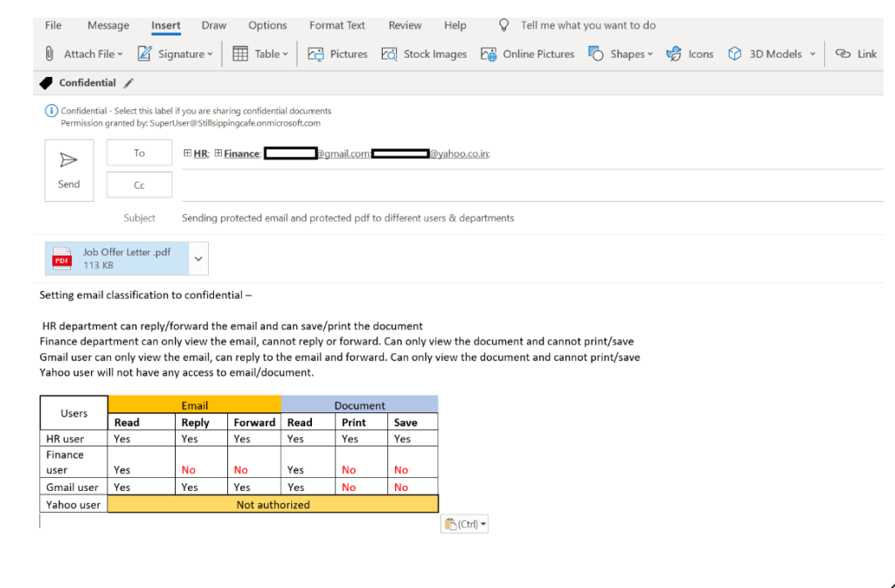895x588 pixels.
Task: Click the 'Users' table header cell
Action: pos(74,413)
